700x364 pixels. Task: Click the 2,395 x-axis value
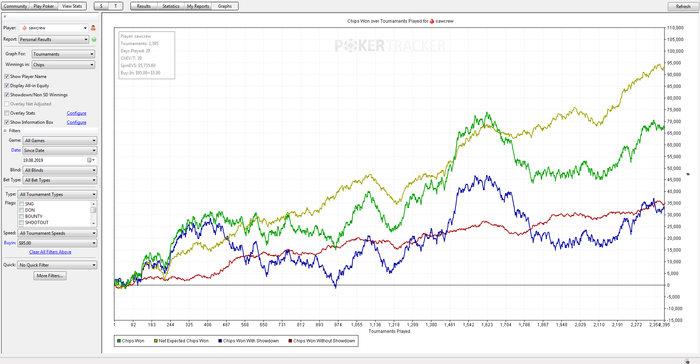665,325
